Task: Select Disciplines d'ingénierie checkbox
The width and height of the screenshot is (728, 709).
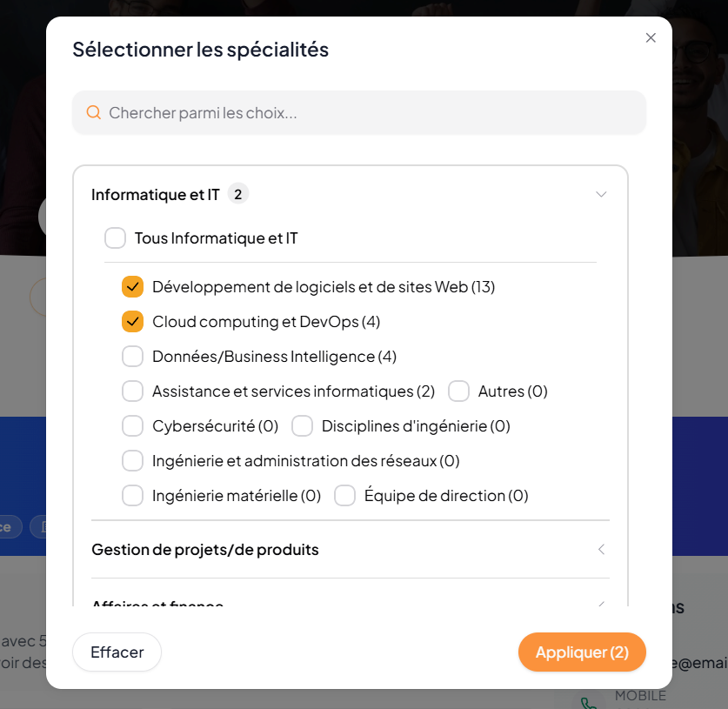Action: pyautogui.click(x=302, y=426)
